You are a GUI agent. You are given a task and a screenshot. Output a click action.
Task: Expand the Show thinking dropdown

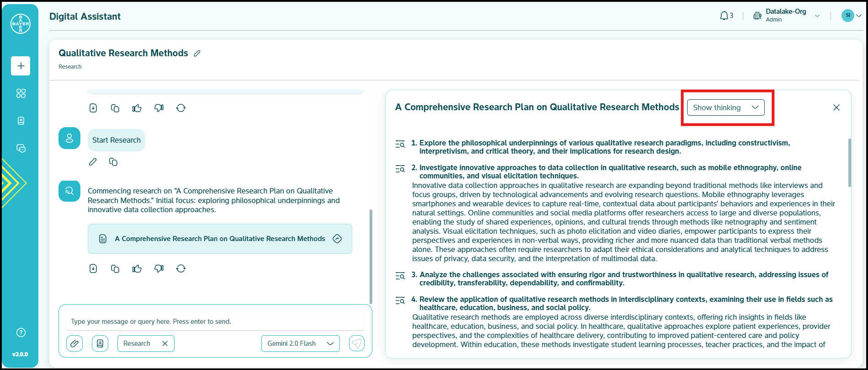[x=725, y=107]
